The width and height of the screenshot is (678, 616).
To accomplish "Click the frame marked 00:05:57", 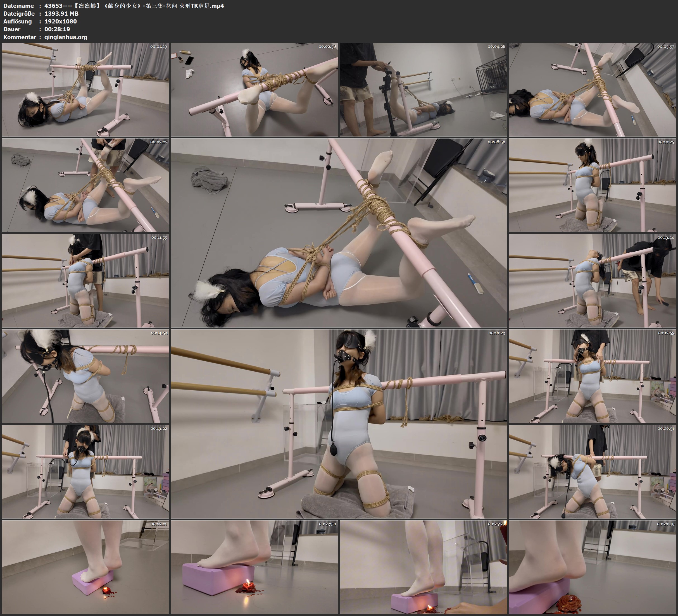I will click(592, 89).
